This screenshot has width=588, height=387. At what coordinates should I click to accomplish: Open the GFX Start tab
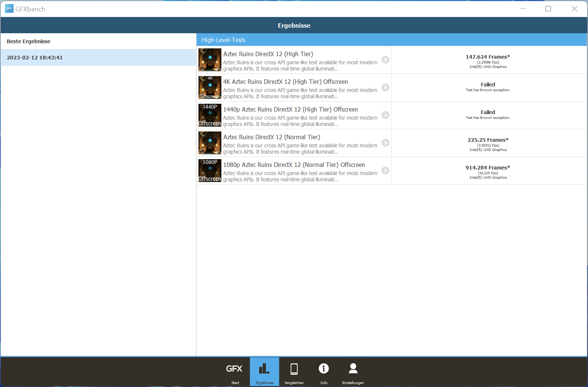point(234,372)
